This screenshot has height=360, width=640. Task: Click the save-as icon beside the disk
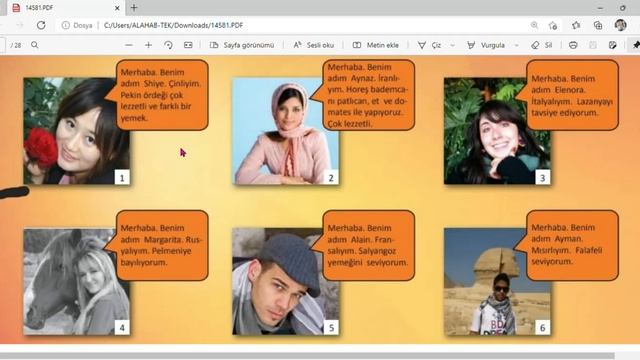pos(612,45)
